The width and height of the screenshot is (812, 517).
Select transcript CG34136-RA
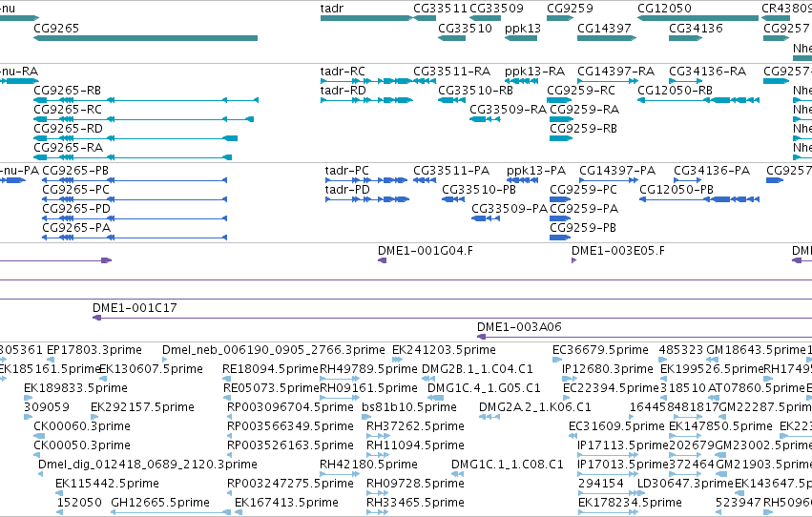(x=686, y=81)
